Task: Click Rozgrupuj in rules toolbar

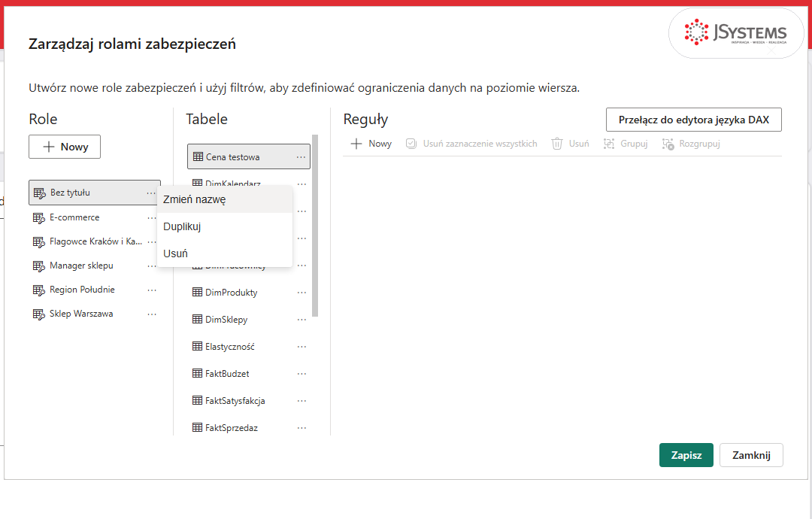Action: pos(691,144)
